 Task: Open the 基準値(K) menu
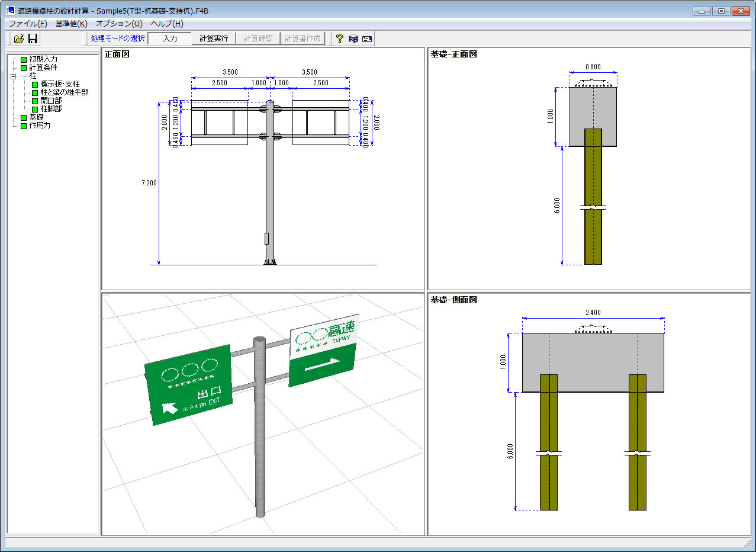71,24
